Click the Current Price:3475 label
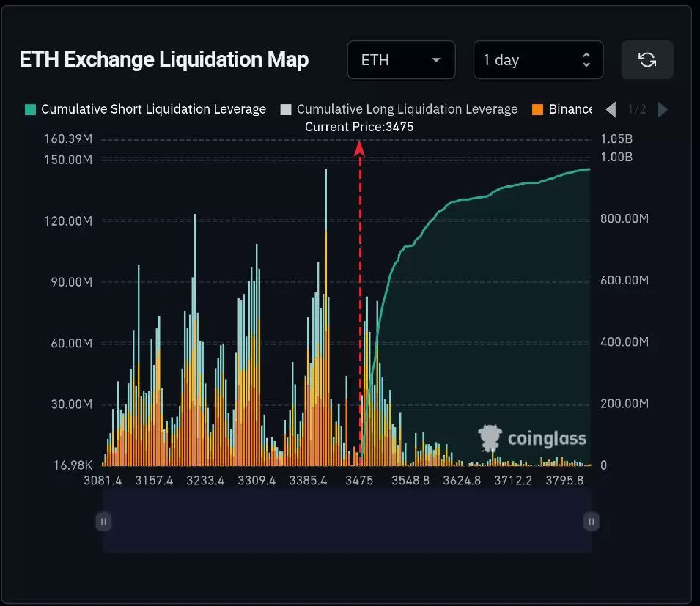Image resolution: width=700 pixels, height=606 pixels. 359,127
